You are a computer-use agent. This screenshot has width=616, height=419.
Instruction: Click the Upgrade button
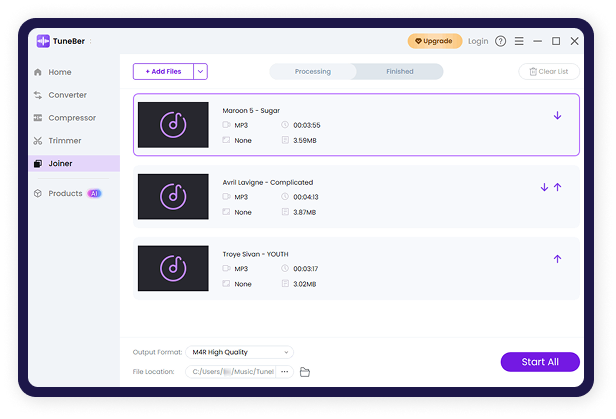pyautogui.click(x=434, y=41)
